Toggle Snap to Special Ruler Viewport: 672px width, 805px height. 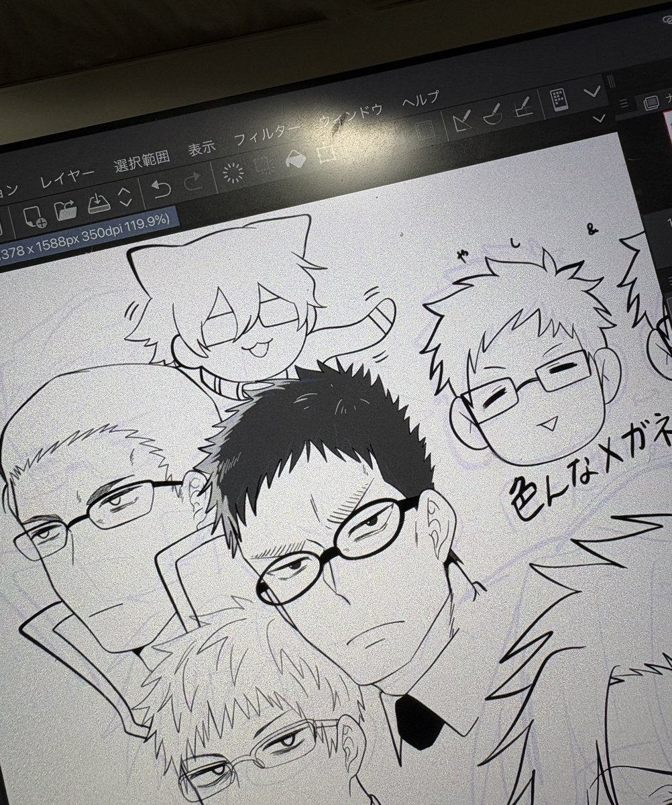[492, 114]
